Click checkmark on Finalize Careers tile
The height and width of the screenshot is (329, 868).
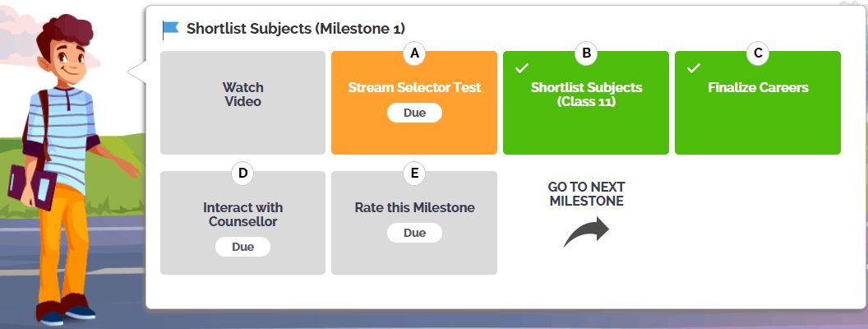693,68
